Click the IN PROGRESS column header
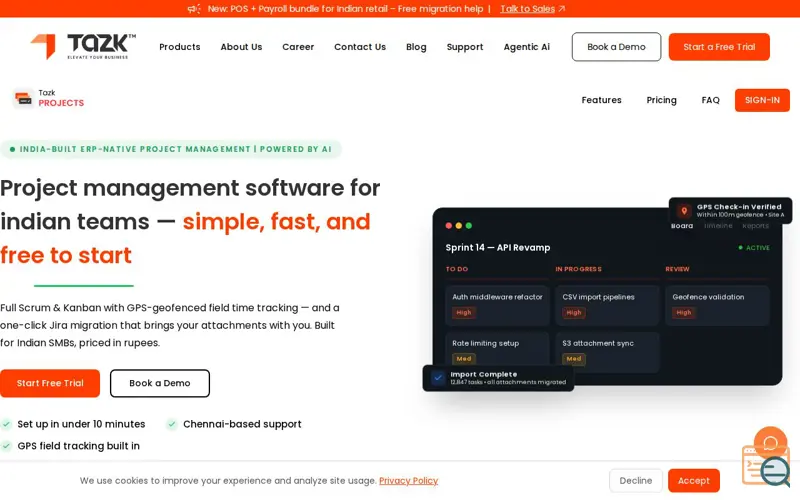 click(x=579, y=269)
